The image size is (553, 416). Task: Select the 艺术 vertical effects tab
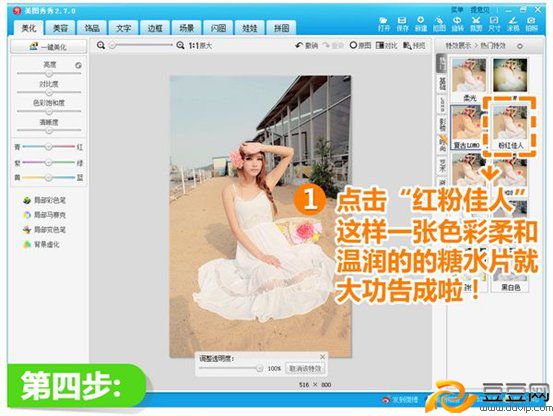(442, 164)
